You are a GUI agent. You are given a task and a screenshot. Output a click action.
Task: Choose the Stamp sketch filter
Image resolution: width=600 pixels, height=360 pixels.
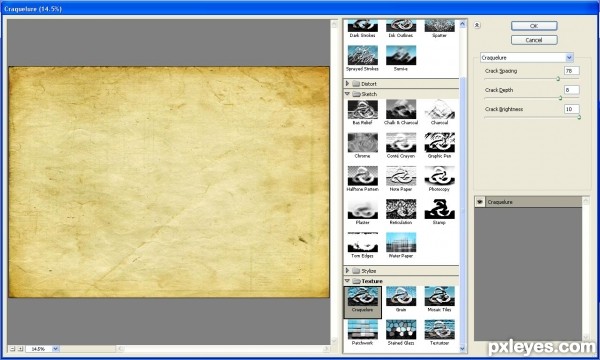pyautogui.click(x=439, y=212)
